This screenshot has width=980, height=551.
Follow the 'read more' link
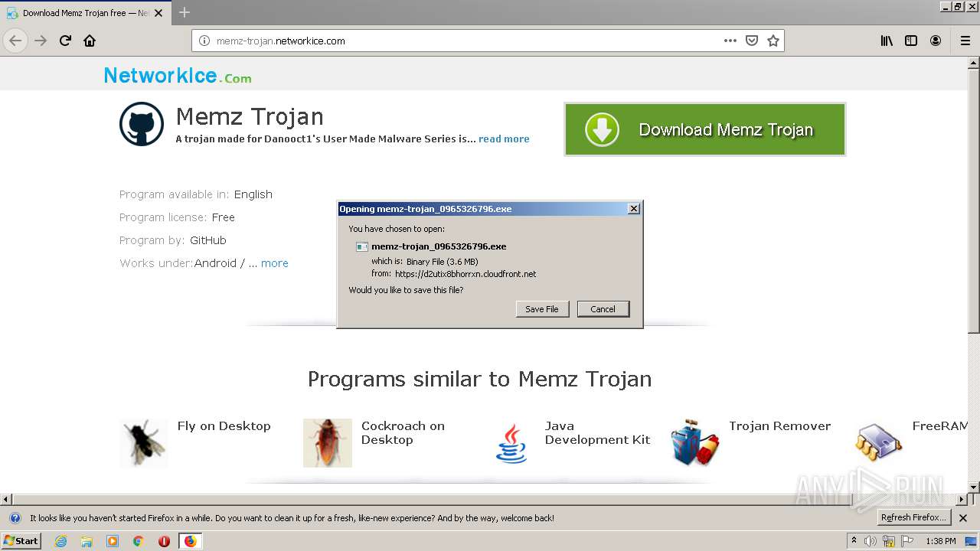tap(504, 139)
